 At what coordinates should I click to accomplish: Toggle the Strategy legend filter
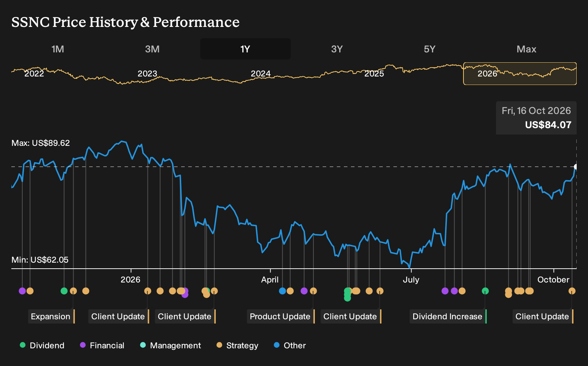coord(237,345)
